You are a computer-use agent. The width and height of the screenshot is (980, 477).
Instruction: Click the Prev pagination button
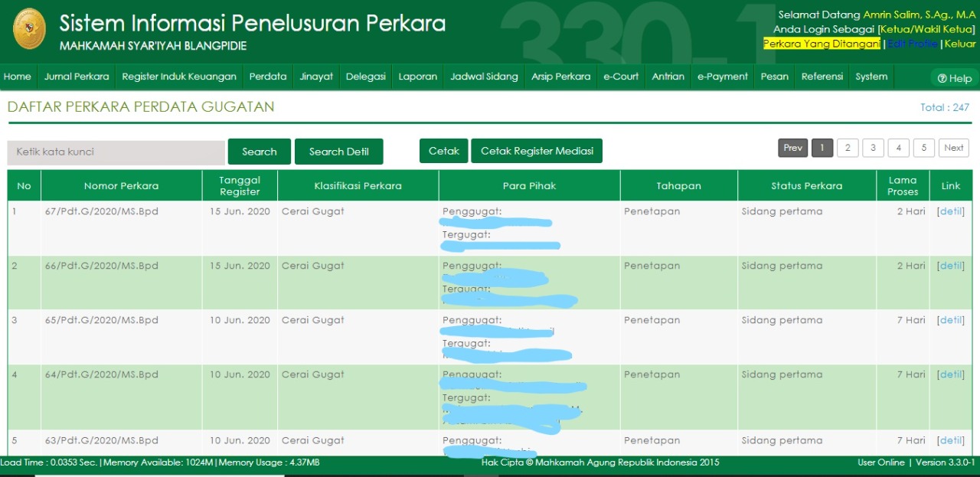[793, 148]
